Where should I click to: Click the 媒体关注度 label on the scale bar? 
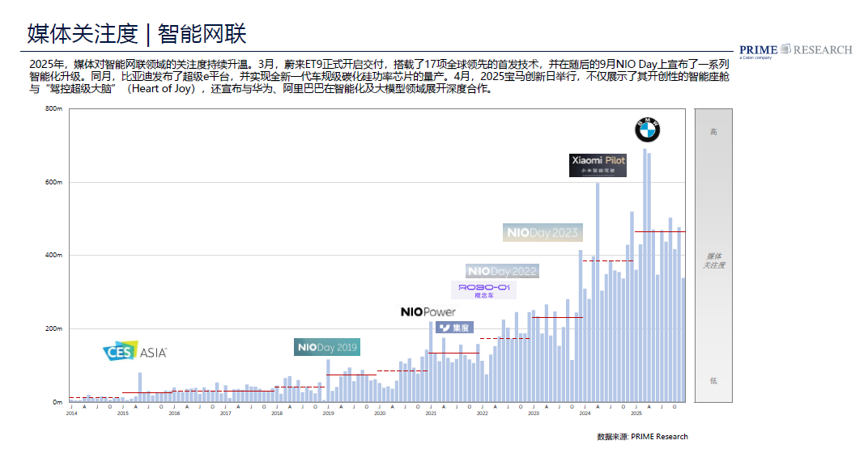(714, 260)
